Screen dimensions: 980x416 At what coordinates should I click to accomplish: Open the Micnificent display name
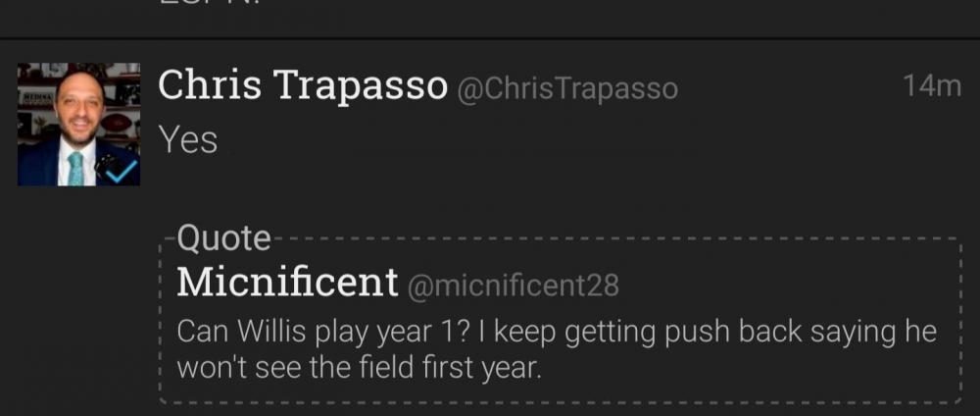click(x=287, y=284)
